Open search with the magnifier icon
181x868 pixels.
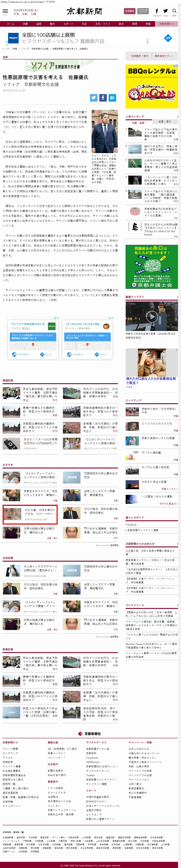pyautogui.click(x=174, y=11)
